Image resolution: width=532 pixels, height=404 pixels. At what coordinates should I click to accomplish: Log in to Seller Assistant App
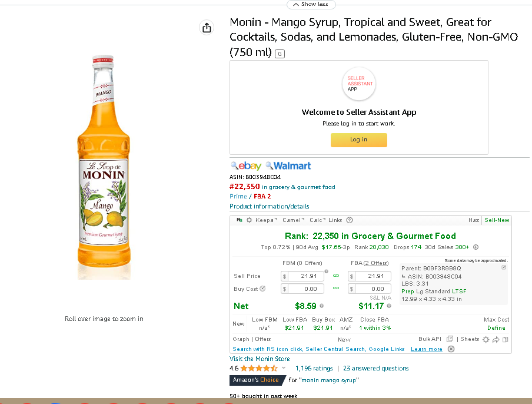[358, 140]
